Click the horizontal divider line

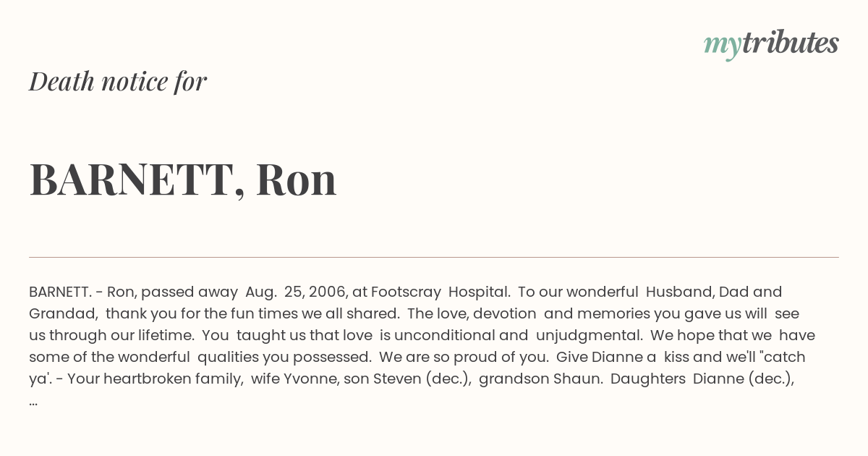coord(434,257)
